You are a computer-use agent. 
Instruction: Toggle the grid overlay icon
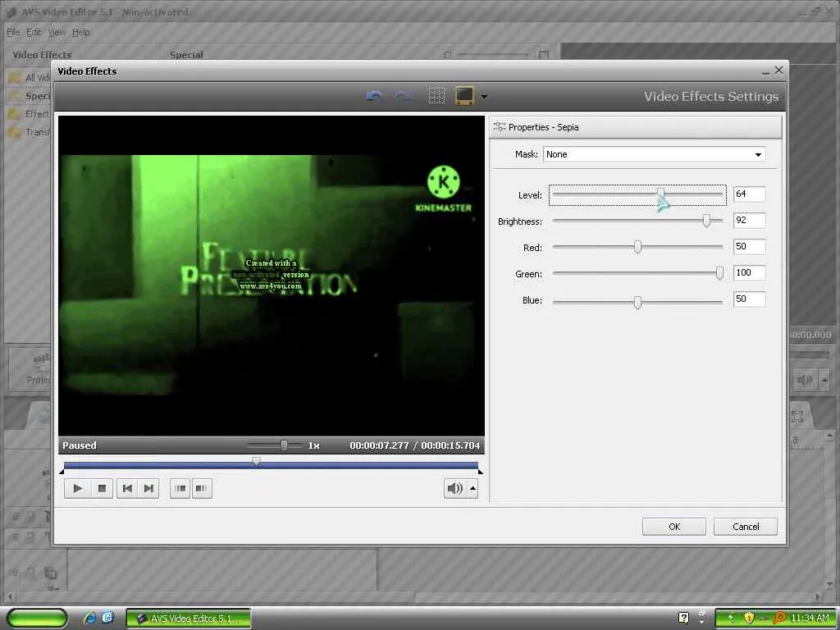coord(436,96)
